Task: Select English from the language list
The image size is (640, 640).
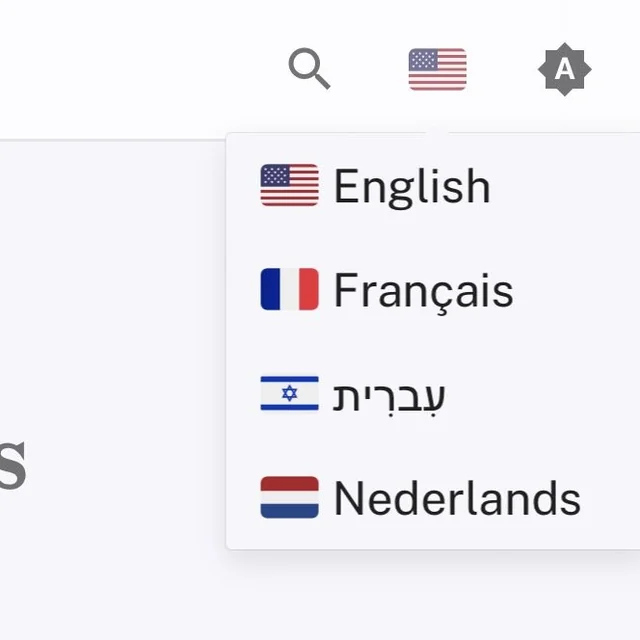Action: 410,186
